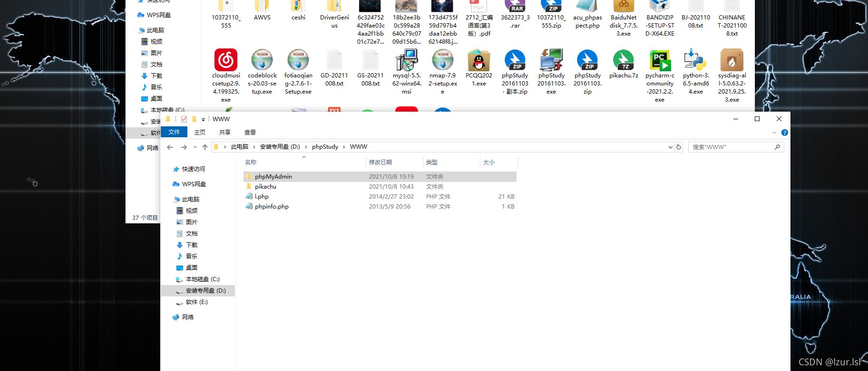The width and height of the screenshot is (868, 371).
Task: Go forward with the right arrow
Action: (x=184, y=147)
